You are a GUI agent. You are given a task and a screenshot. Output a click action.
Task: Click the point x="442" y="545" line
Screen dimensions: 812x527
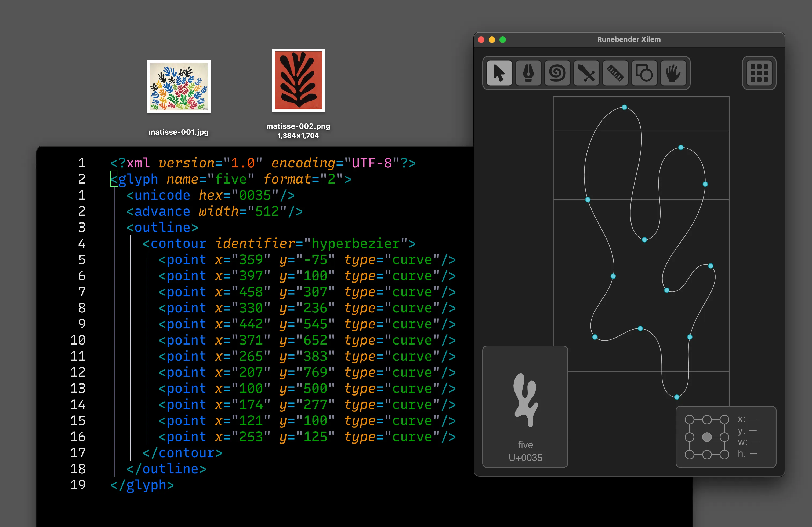point(307,324)
